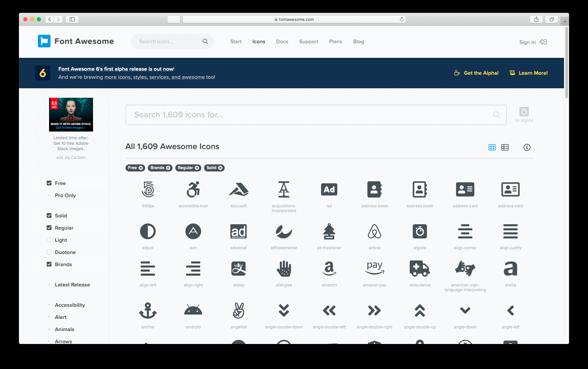Open the Plans nav item
This screenshot has height=369, width=588.
click(x=336, y=42)
